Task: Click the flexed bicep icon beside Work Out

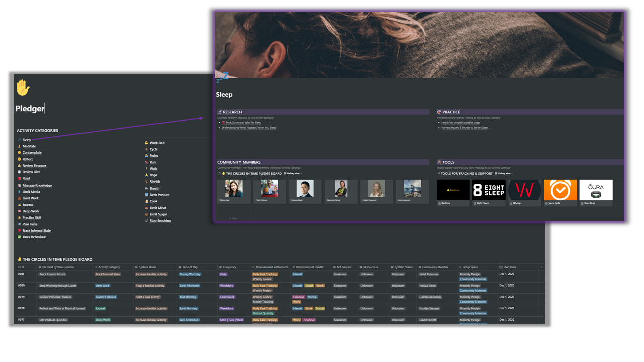Action: (x=147, y=143)
